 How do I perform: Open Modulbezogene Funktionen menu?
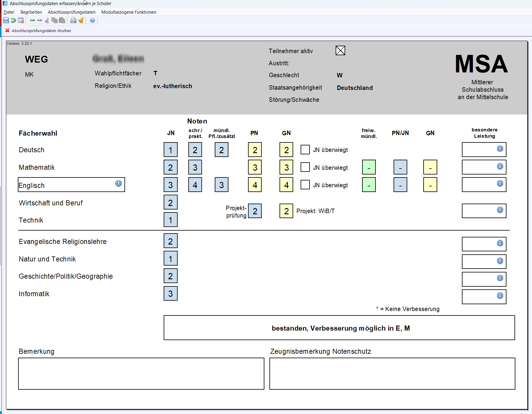129,12
